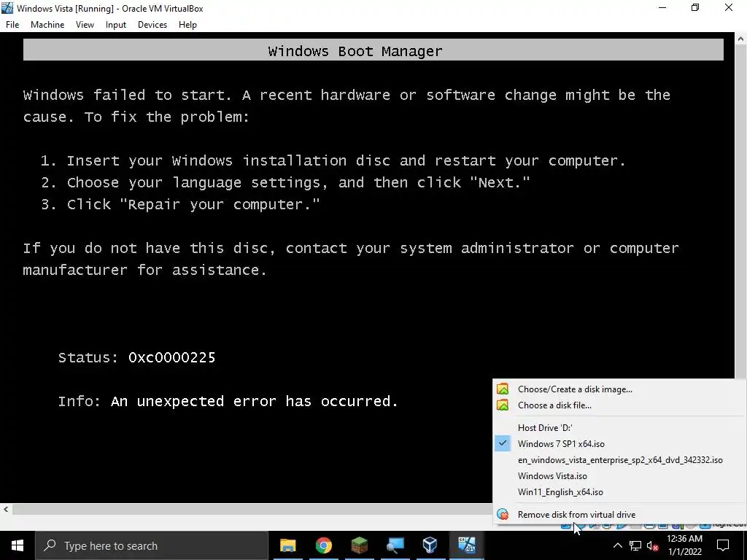Open the clock showing 12:36 AM
Screen dimensions: 747x560
[x=684, y=545]
